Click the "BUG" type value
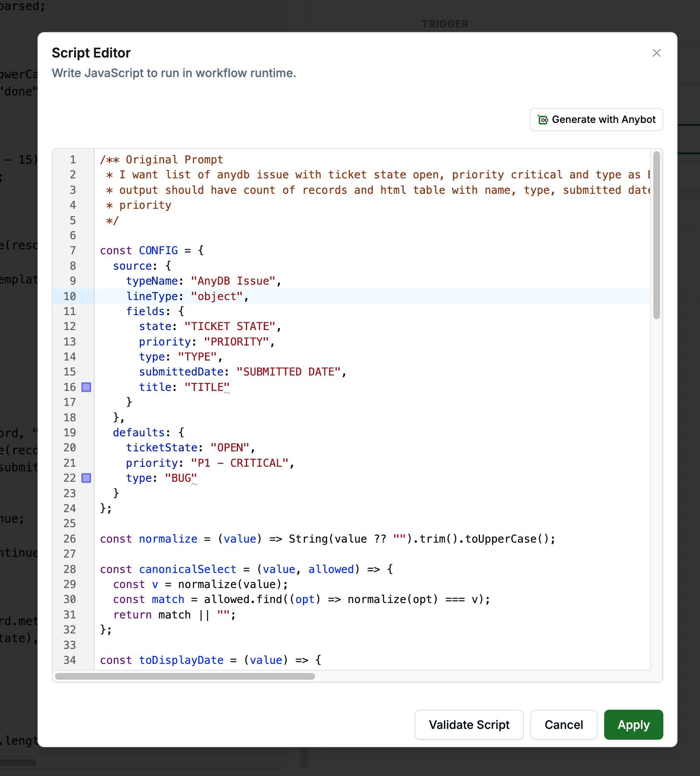 181,478
